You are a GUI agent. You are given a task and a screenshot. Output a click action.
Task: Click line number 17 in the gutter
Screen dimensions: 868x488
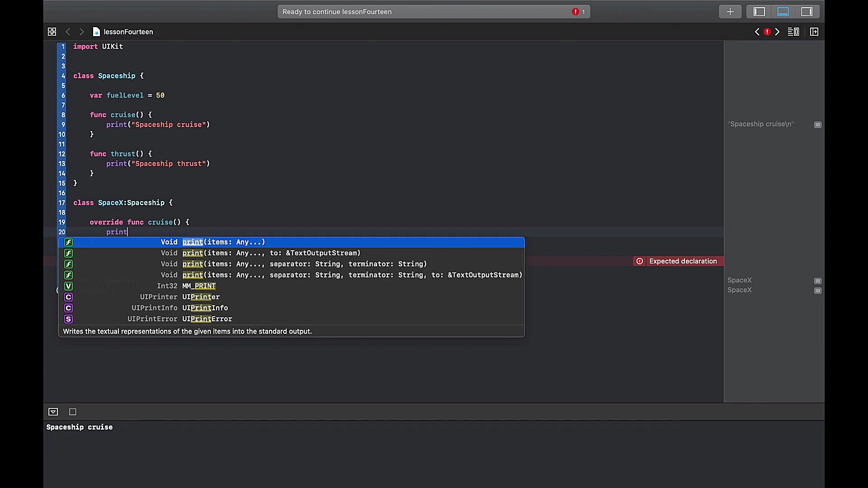(x=61, y=203)
